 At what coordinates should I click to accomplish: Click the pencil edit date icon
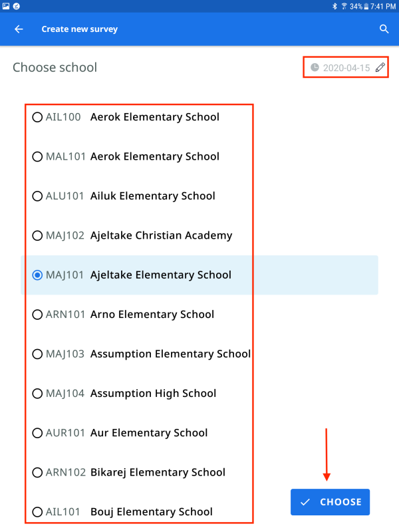[x=380, y=67]
